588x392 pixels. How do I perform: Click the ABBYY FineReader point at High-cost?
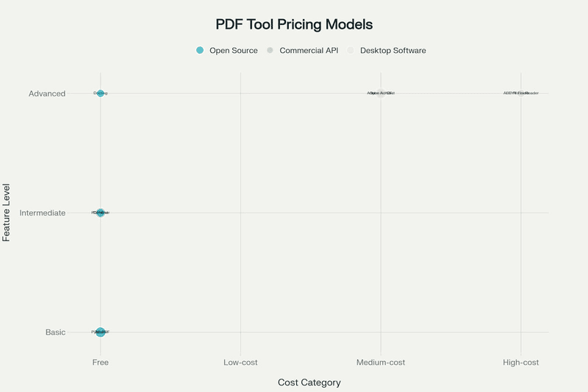520,93
